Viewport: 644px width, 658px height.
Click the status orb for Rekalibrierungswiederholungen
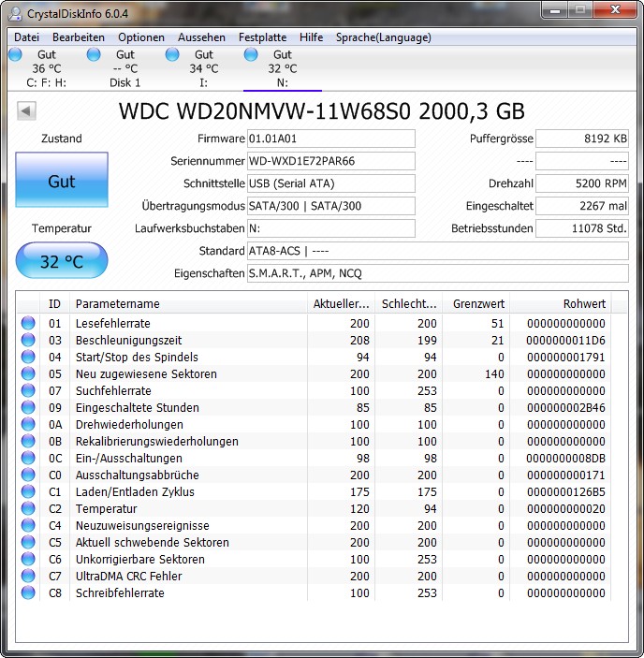28,441
